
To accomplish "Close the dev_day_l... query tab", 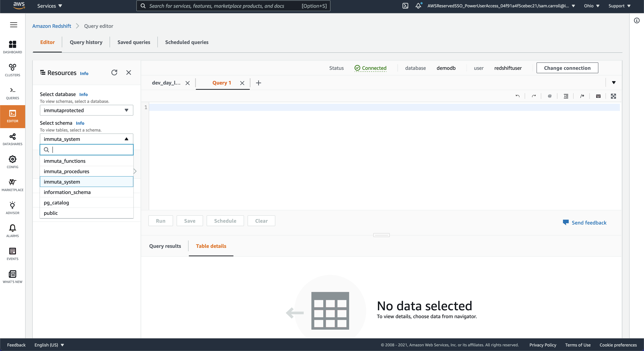I will coord(187,83).
